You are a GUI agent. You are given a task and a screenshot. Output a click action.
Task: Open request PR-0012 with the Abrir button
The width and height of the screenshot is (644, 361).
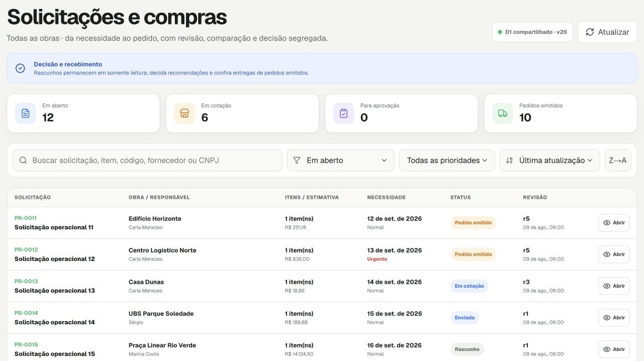(613, 254)
